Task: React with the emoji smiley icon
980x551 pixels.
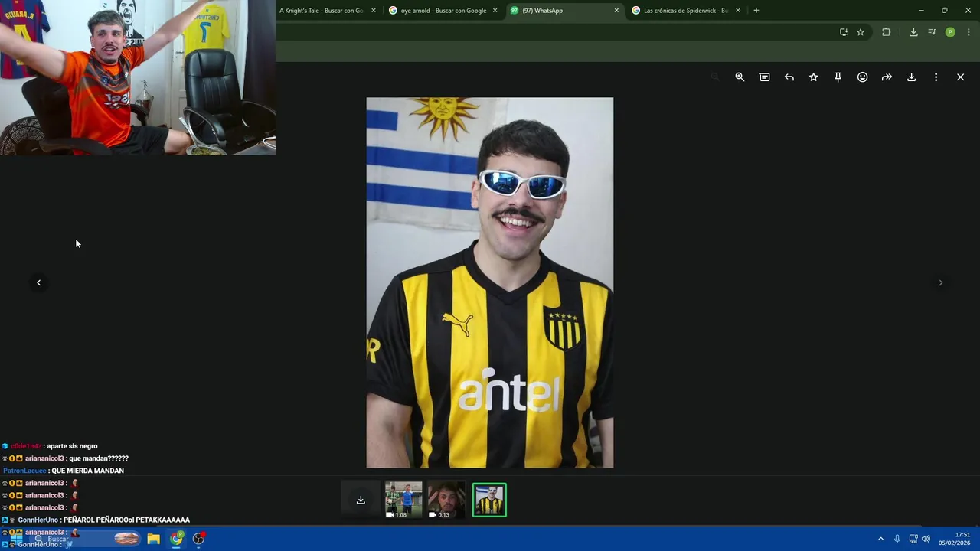Action: (x=862, y=77)
